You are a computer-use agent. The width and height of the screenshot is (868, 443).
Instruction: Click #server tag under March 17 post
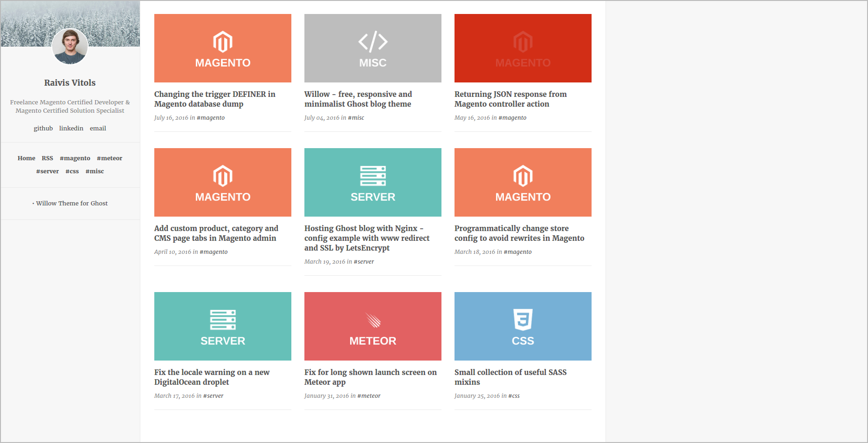click(214, 396)
